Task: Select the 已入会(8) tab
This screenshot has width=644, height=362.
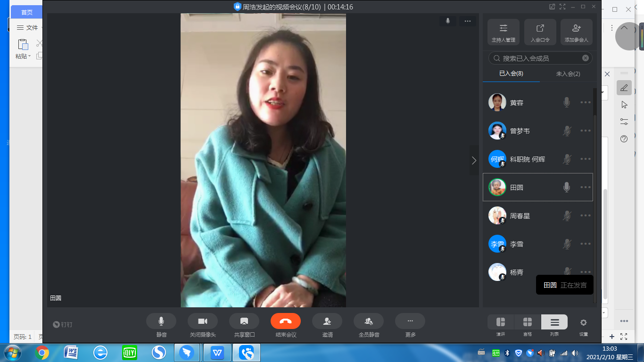Action: [x=511, y=74]
